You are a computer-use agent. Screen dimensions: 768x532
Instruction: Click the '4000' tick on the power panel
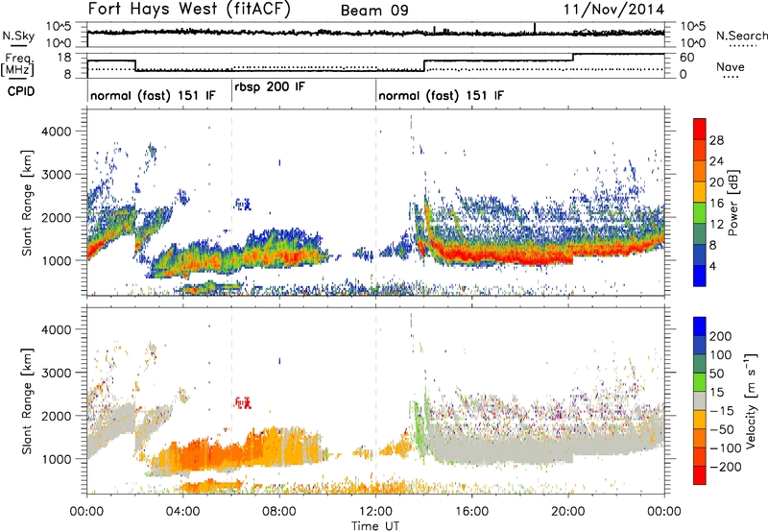[x=56, y=132]
